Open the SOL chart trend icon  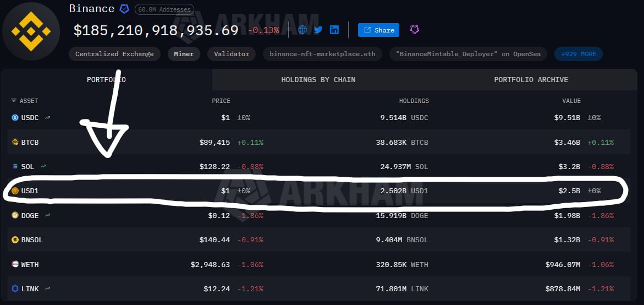tap(43, 166)
